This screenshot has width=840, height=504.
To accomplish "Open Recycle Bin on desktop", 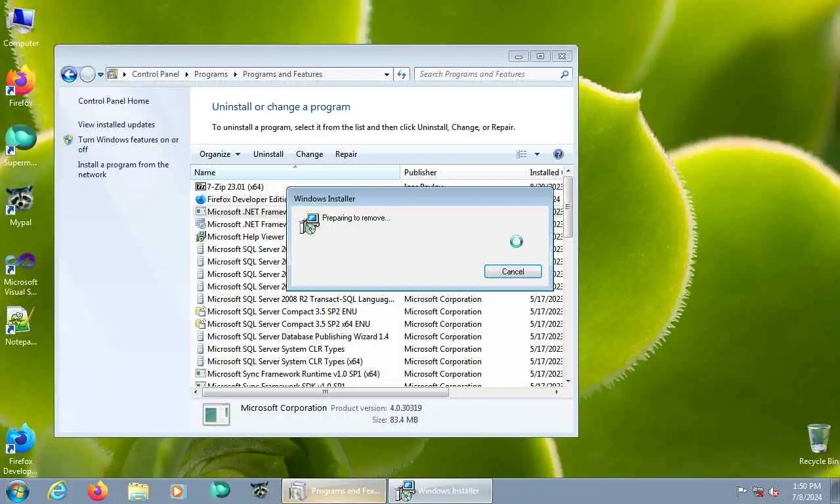I will [x=818, y=444].
